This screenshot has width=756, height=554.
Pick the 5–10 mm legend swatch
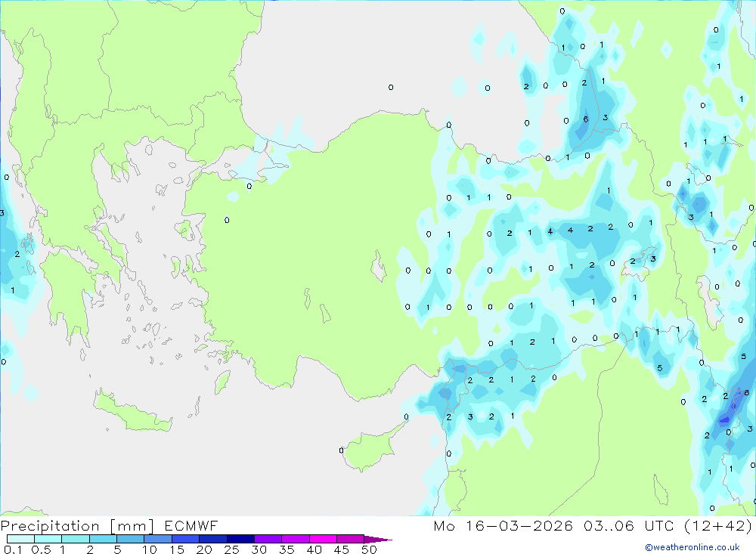(x=131, y=539)
